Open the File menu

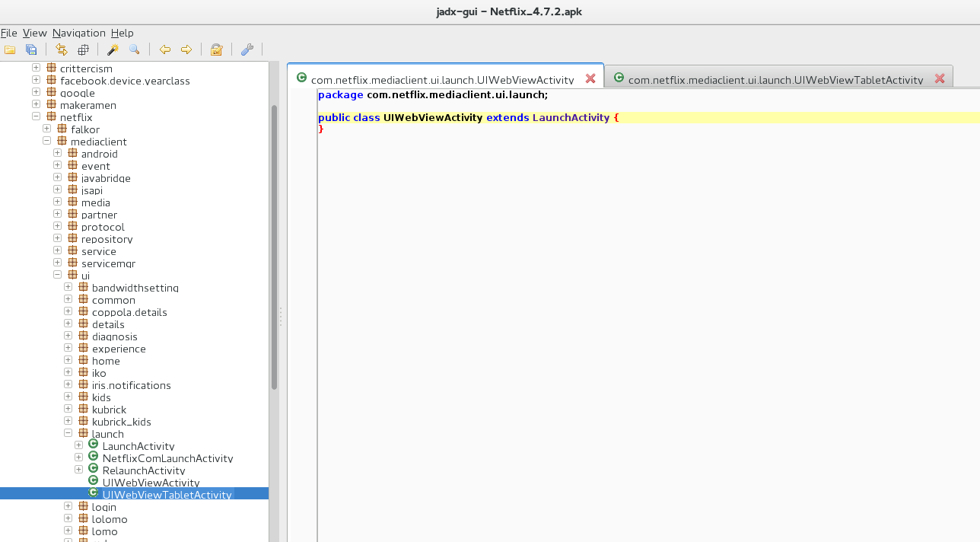8,33
